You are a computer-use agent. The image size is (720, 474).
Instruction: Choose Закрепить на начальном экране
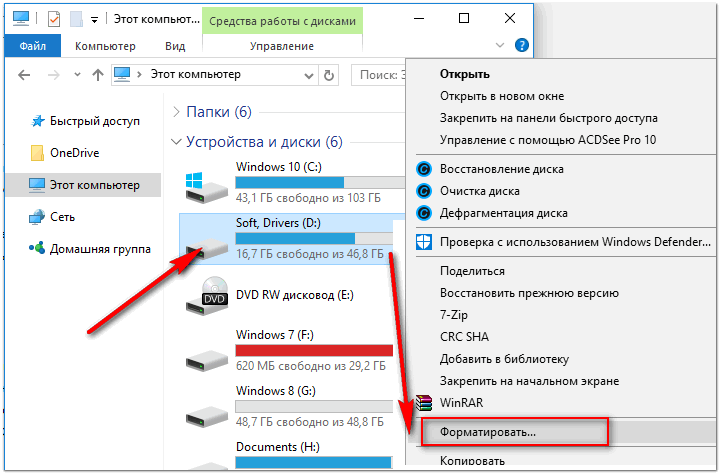pos(529,381)
